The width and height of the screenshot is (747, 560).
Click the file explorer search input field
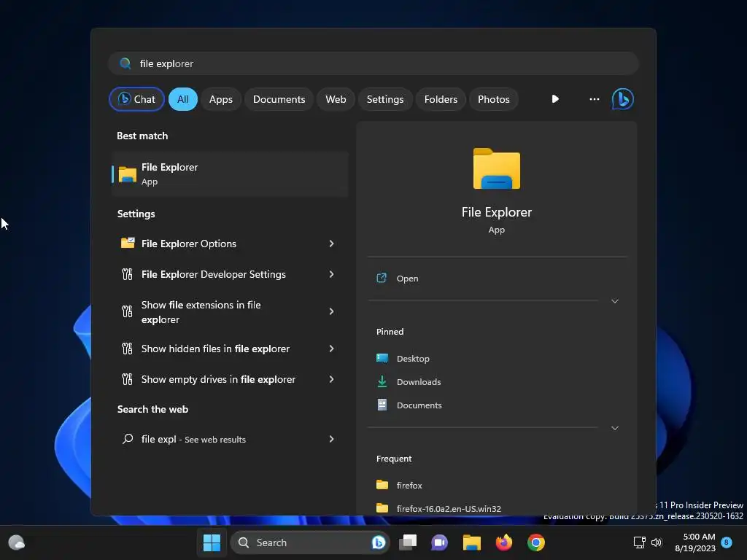[373, 63]
